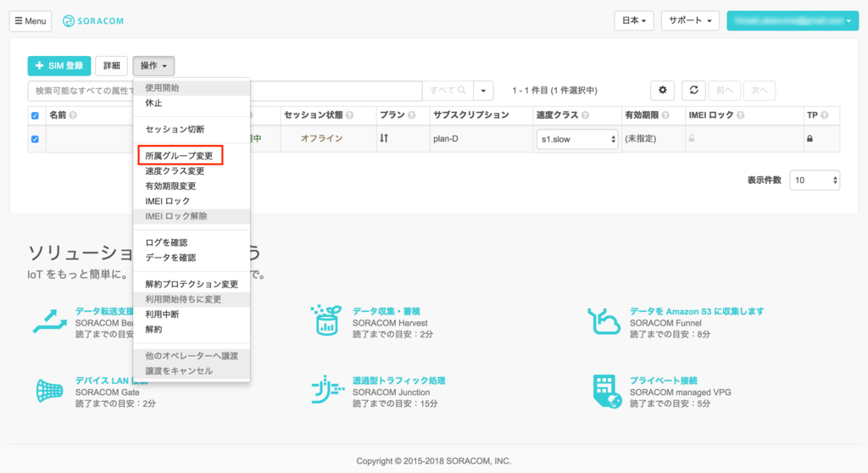868x473 pixels.
Task: Click the SORACOM logo
Action: coord(93,21)
